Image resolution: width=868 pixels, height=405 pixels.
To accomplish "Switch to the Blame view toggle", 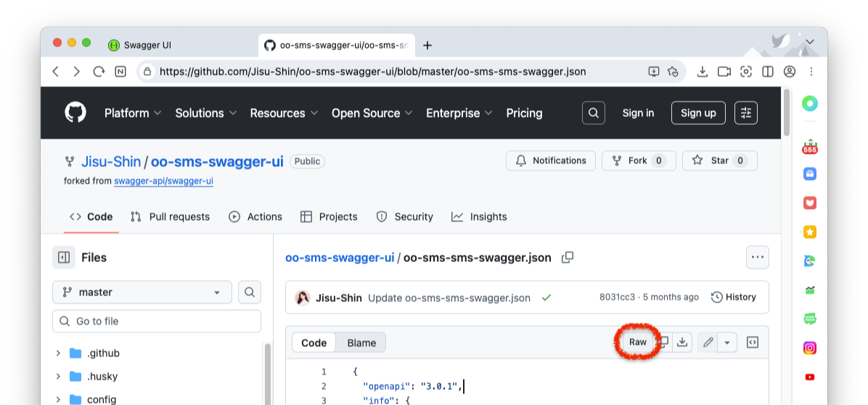I will pos(361,343).
